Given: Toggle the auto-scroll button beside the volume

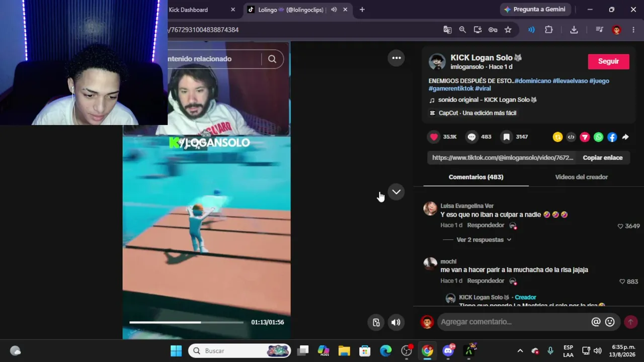Looking at the screenshot, I should click(376, 322).
